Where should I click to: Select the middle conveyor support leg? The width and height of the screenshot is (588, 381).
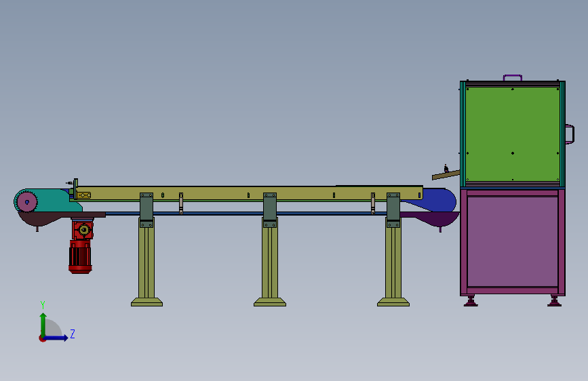point(270,262)
